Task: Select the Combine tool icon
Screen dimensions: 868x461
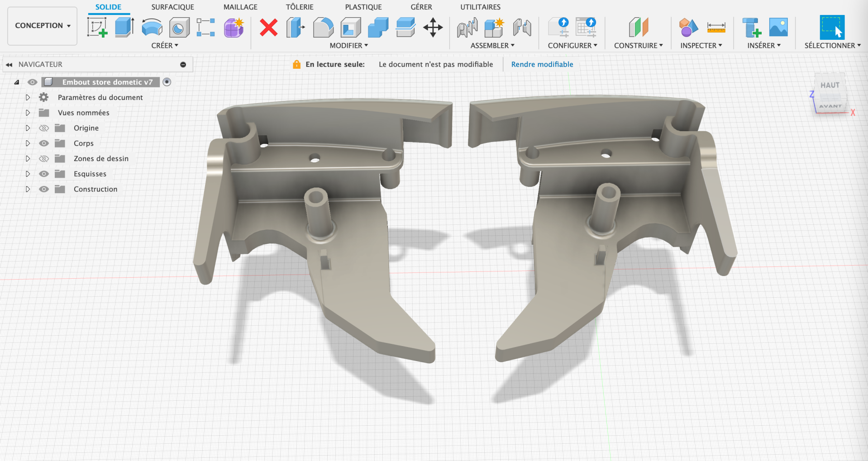Action: coord(378,27)
